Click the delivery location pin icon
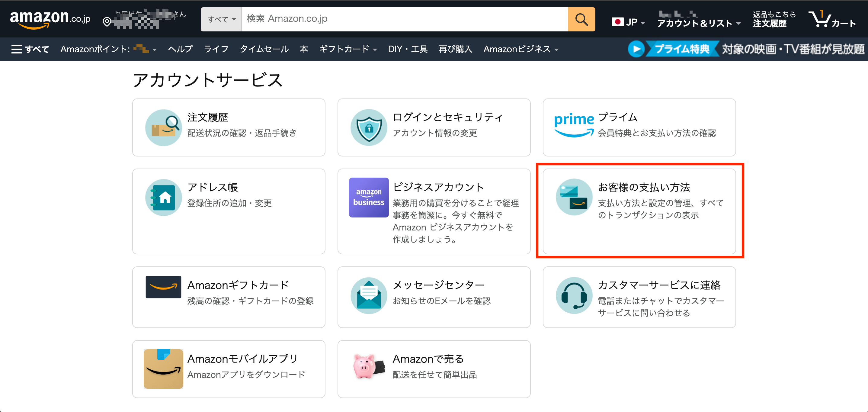The image size is (868, 412). tap(107, 22)
